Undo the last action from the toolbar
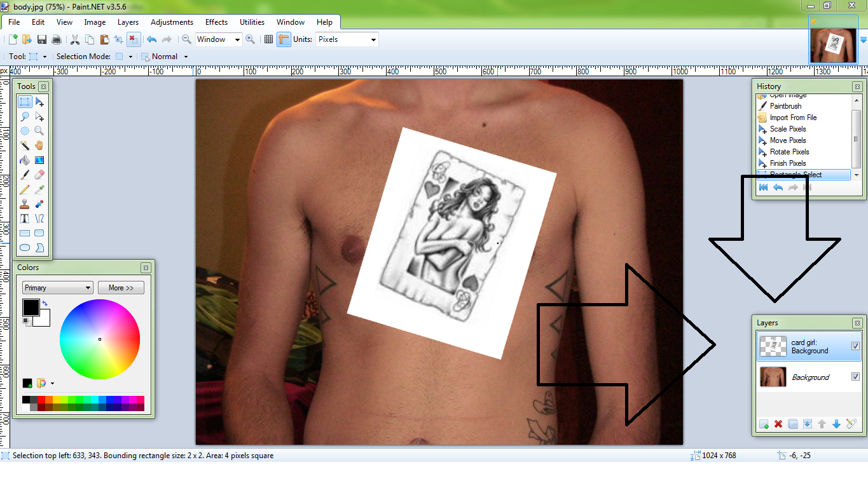 tap(151, 39)
